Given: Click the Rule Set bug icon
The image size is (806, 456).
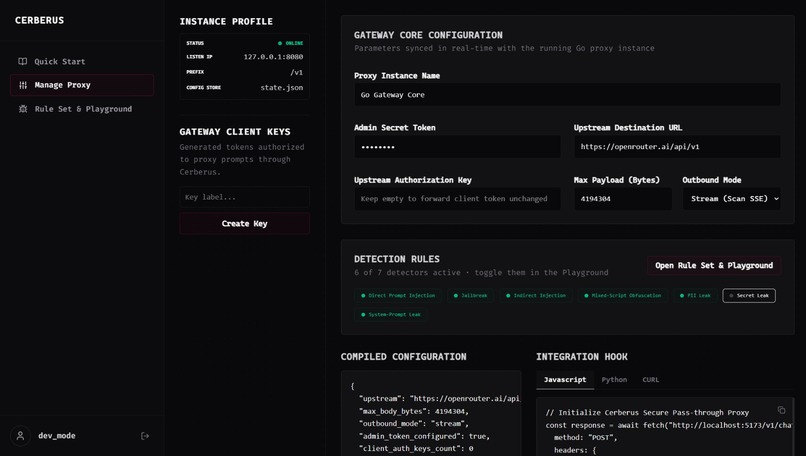Looking at the screenshot, I should tap(23, 109).
